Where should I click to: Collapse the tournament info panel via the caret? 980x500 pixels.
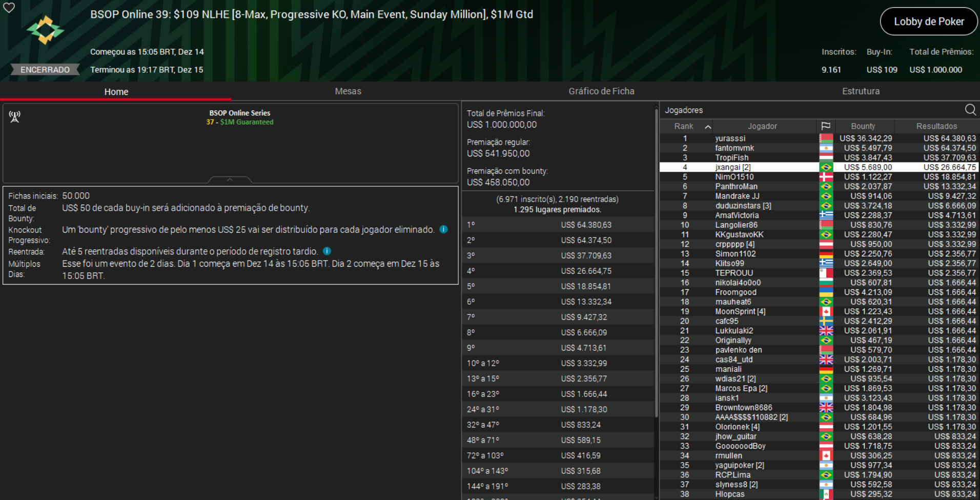(230, 180)
